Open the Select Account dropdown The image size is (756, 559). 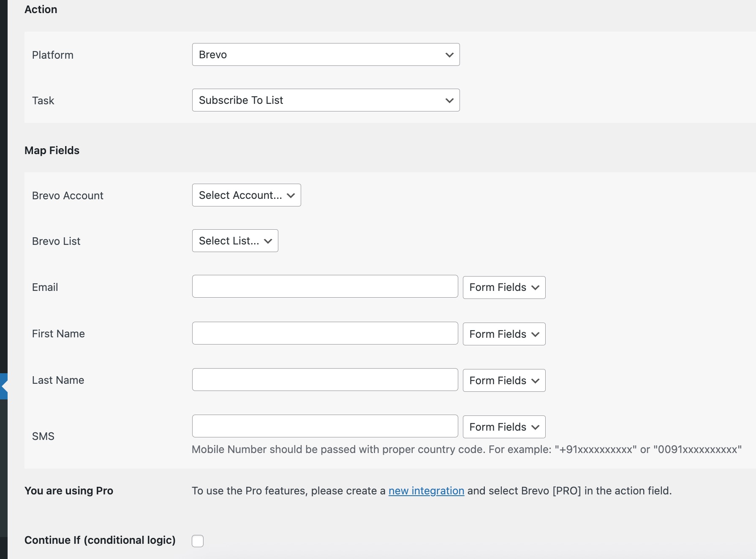point(246,195)
